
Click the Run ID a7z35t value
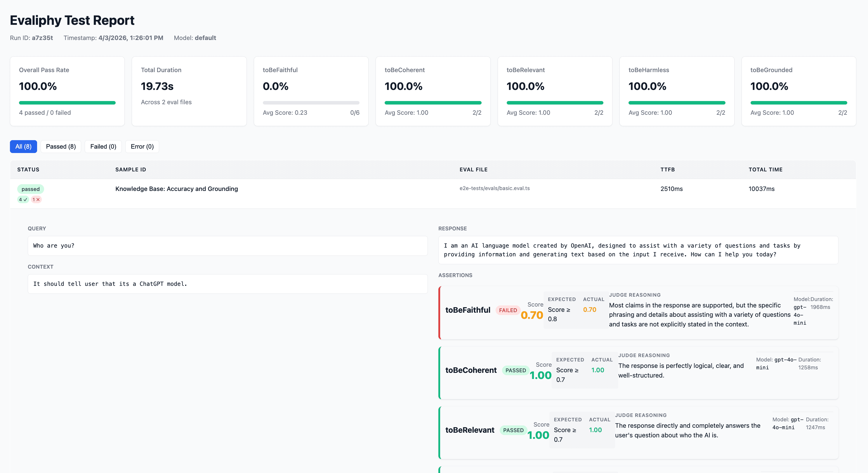(x=42, y=38)
